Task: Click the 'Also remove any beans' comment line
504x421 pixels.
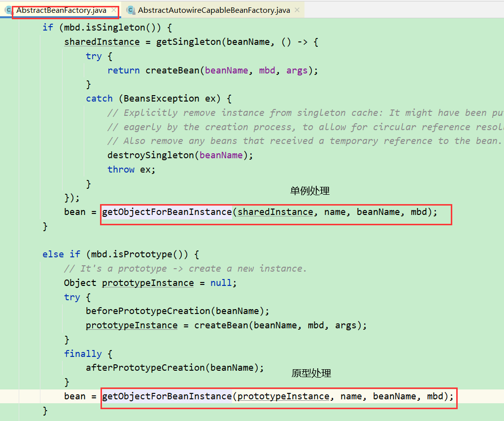Action: [x=304, y=141]
